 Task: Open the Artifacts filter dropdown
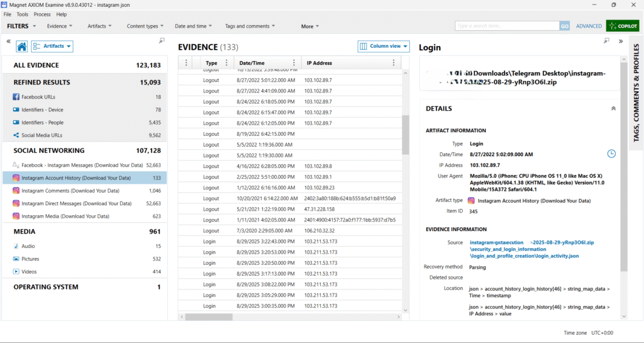[x=99, y=26]
